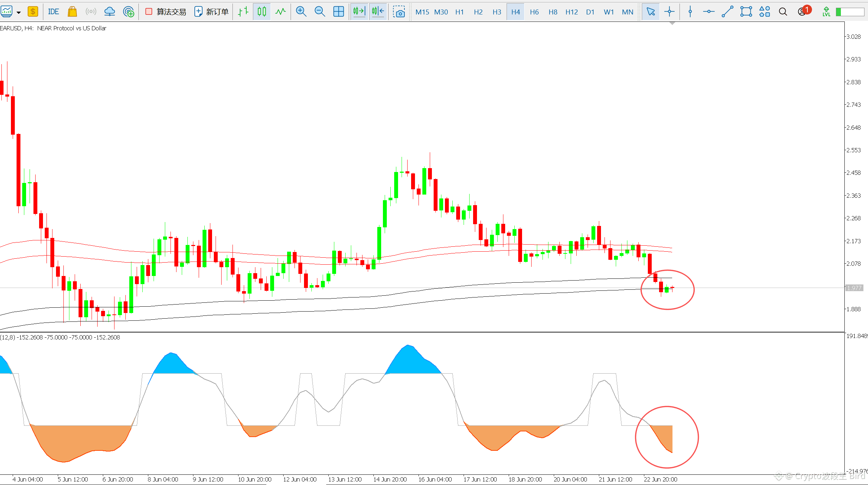Switch to the D1 daily timeframe
868x485 pixels.
pos(590,12)
